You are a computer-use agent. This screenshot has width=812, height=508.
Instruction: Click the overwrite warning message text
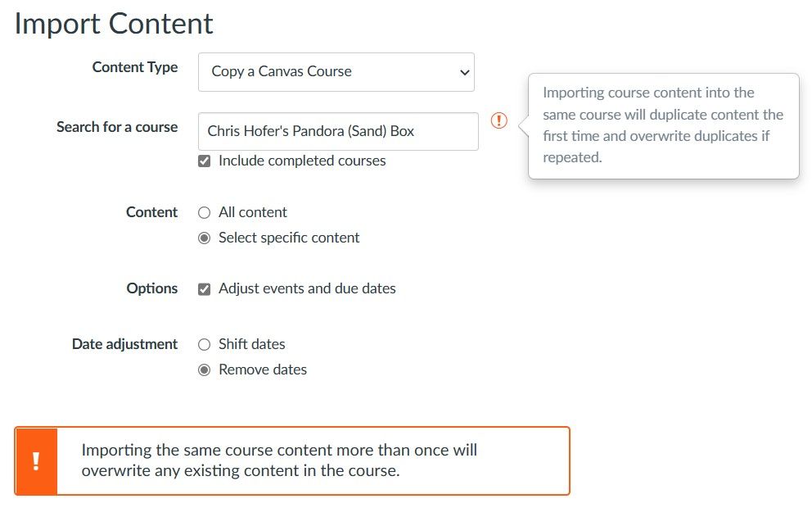279,460
